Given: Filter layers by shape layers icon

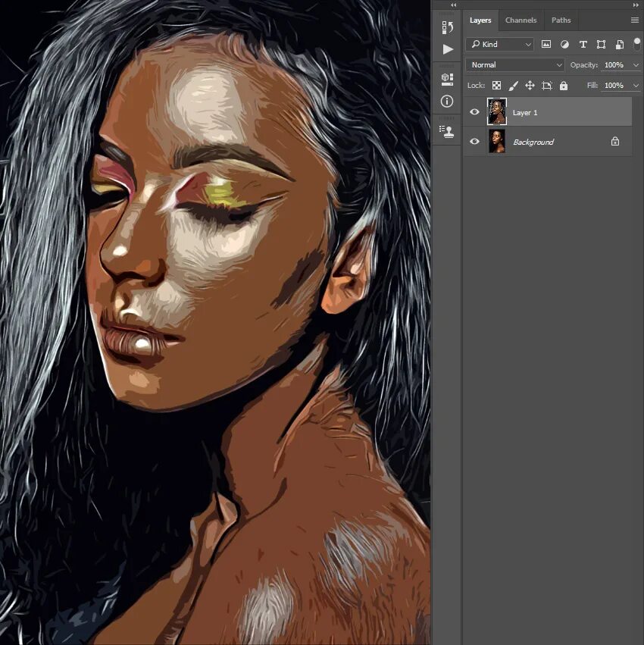Looking at the screenshot, I should pyautogui.click(x=601, y=45).
